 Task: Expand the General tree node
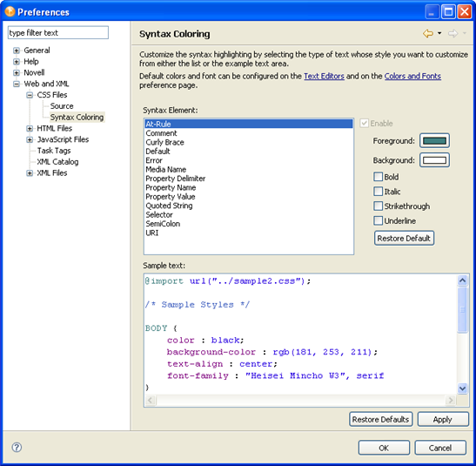click(x=17, y=51)
